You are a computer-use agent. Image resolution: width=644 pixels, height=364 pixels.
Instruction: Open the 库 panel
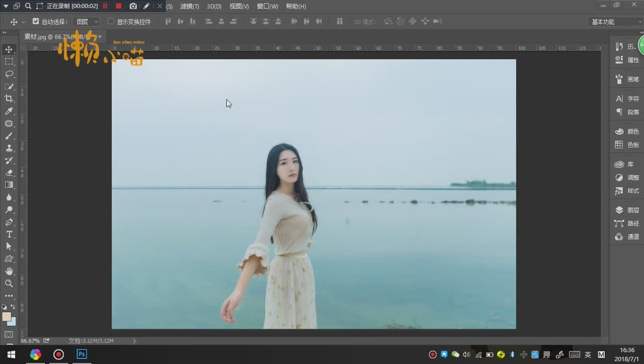624,165
